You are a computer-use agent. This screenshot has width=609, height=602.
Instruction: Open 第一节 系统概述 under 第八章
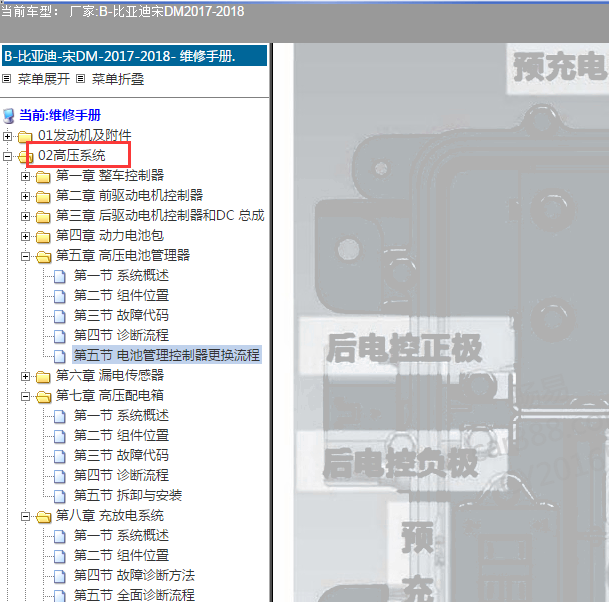[121, 536]
